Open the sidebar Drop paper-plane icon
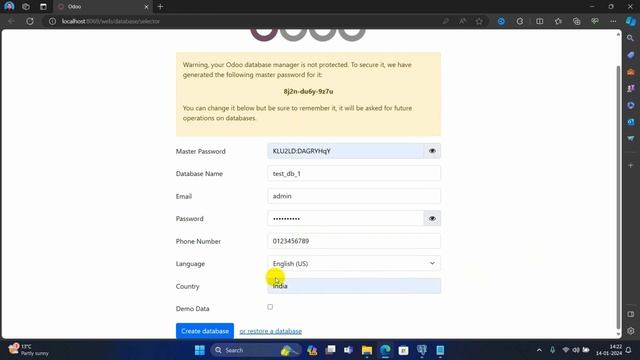Image resolution: width=640 pixels, height=360 pixels. point(631,139)
